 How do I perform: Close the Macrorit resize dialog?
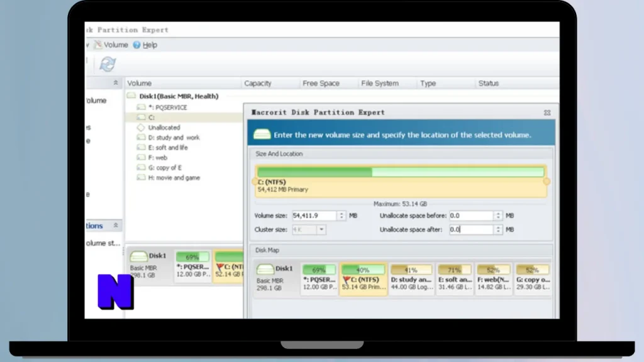point(547,112)
